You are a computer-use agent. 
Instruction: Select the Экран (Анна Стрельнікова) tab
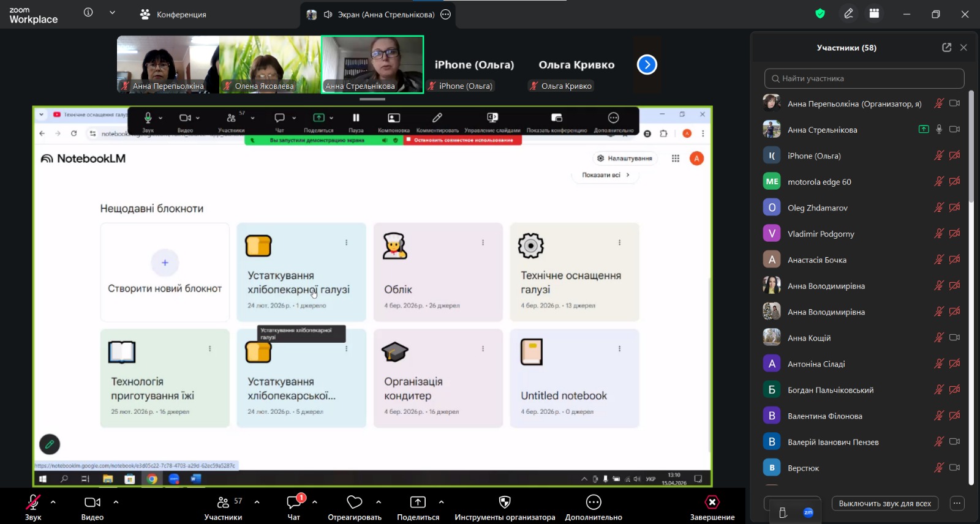coord(379,15)
